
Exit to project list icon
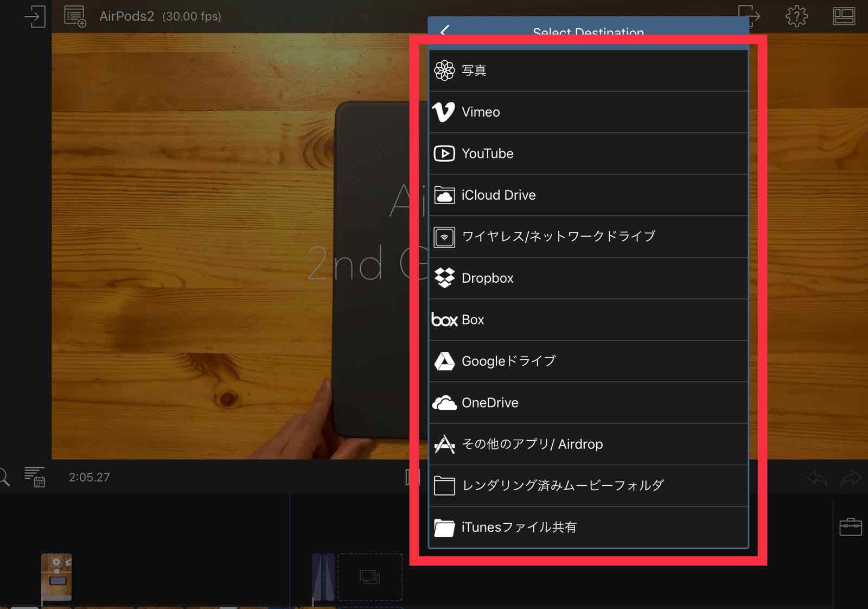(35, 16)
